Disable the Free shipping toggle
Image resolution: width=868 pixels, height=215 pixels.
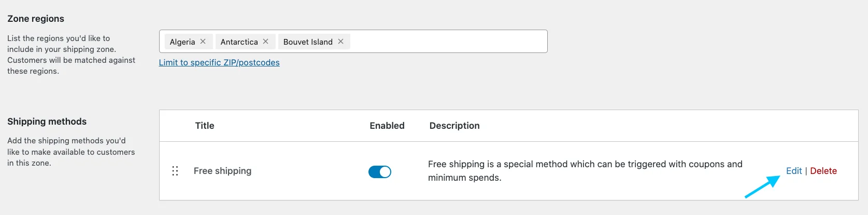(x=380, y=172)
